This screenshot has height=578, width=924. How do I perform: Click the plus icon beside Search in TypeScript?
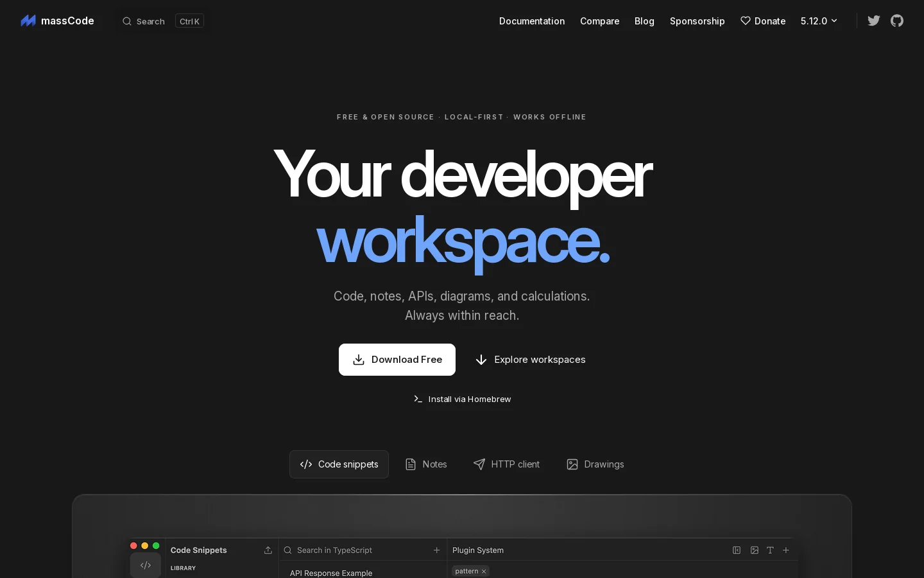click(437, 550)
